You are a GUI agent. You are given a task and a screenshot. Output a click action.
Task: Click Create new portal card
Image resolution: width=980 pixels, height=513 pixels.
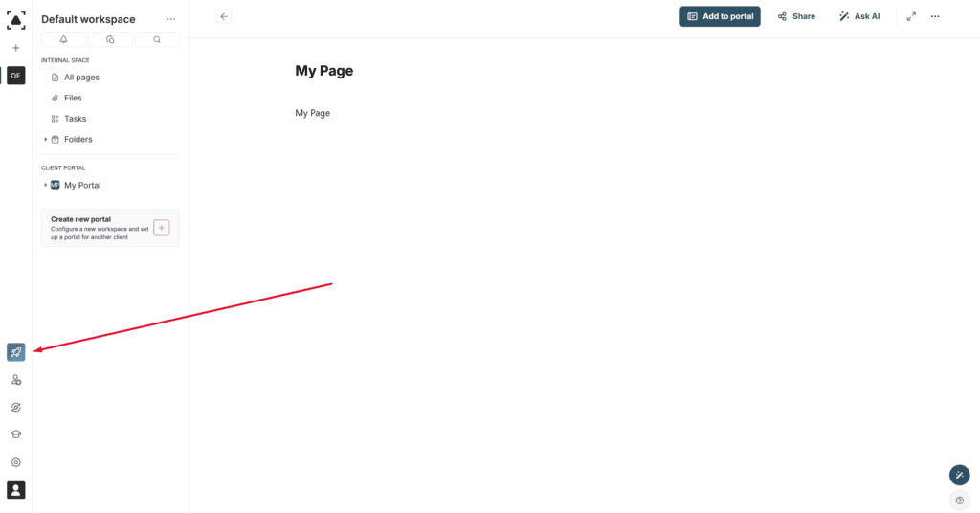click(110, 228)
